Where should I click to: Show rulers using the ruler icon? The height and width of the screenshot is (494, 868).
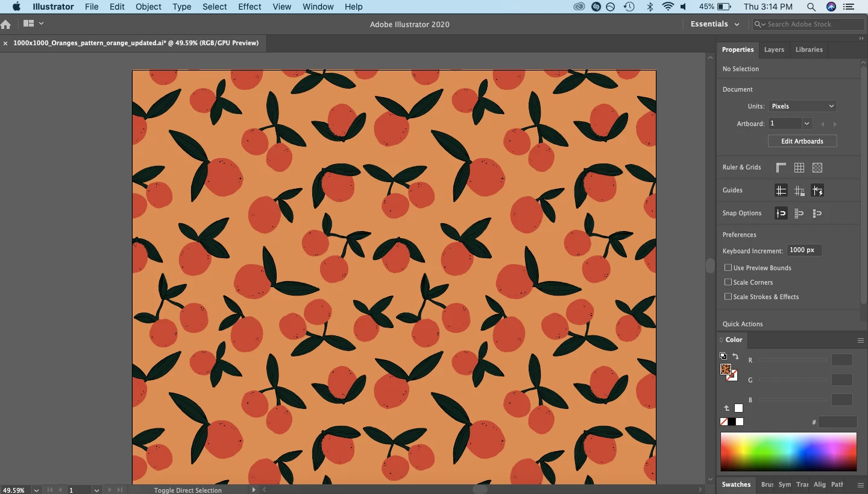781,168
